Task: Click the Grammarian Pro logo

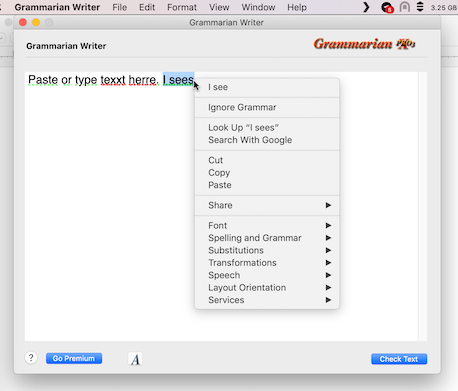Action: pyautogui.click(x=364, y=44)
